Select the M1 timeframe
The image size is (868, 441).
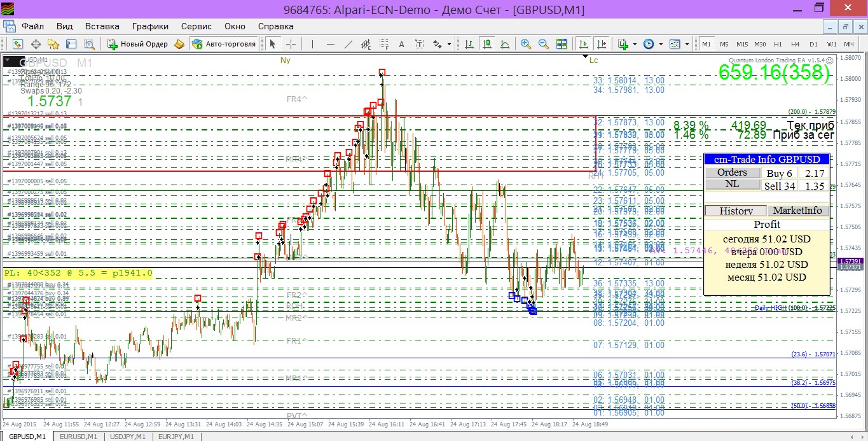(x=706, y=44)
